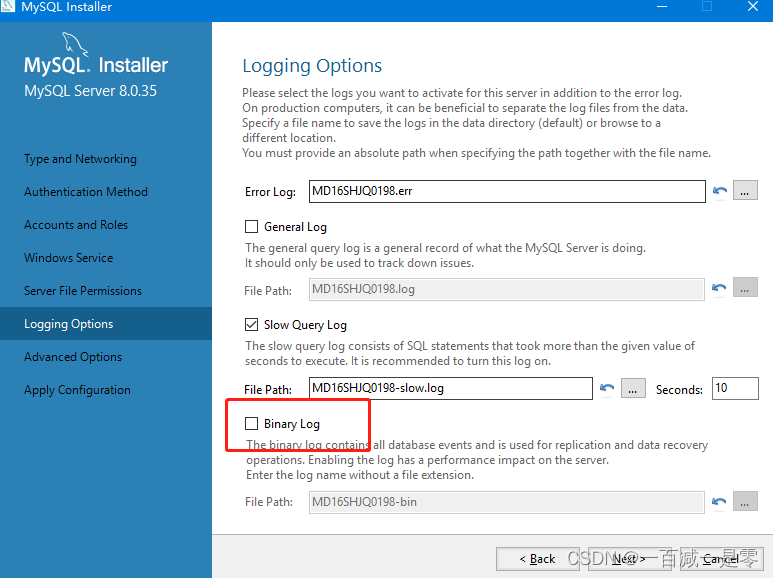The image size is (773, 578).
Task: Reset Slow Query Log path arrow
Action: [607, 388]
